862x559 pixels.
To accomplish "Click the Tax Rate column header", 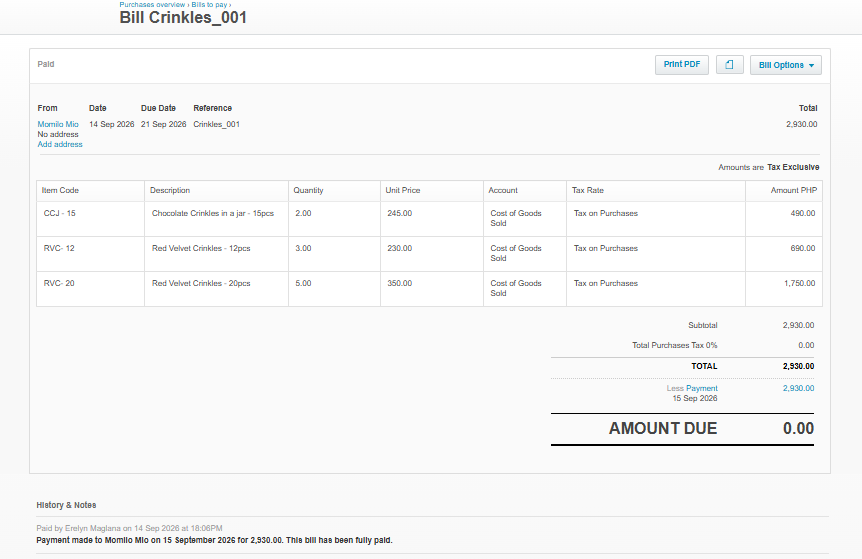I will pyautogui.click(x=656, y=190).
